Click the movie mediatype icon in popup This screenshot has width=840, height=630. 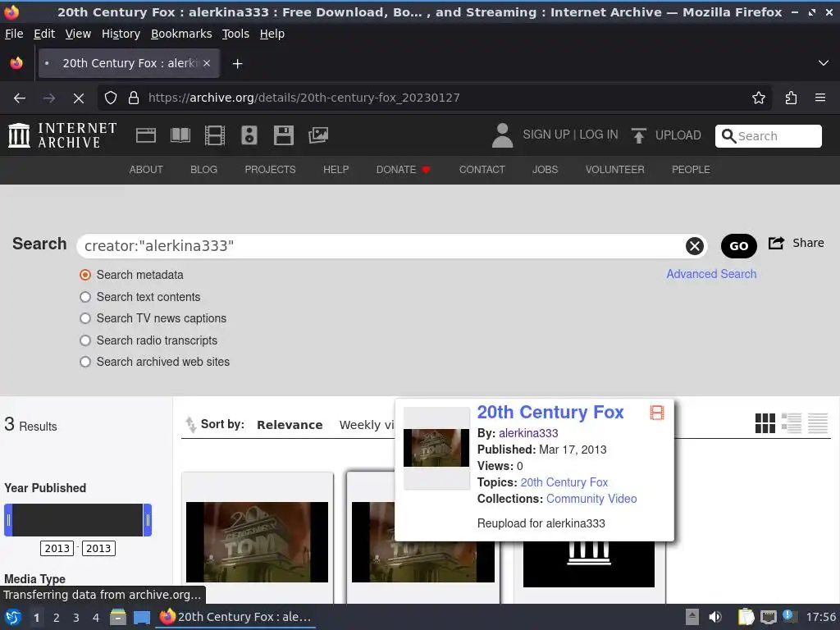pyautogui.click(x=657, y=413)
